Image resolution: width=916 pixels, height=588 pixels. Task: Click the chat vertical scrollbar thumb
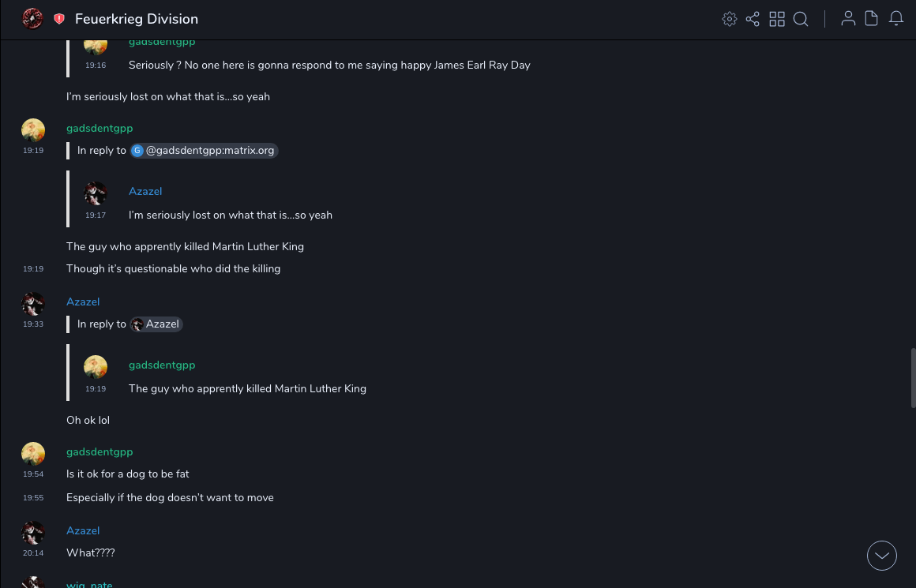(913, 377)
